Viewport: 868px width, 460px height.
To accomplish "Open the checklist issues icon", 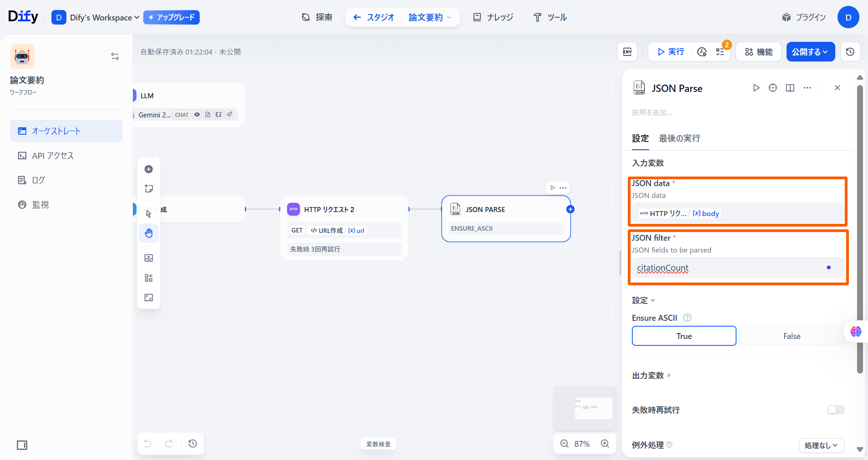I will click(x=720, y=52).
